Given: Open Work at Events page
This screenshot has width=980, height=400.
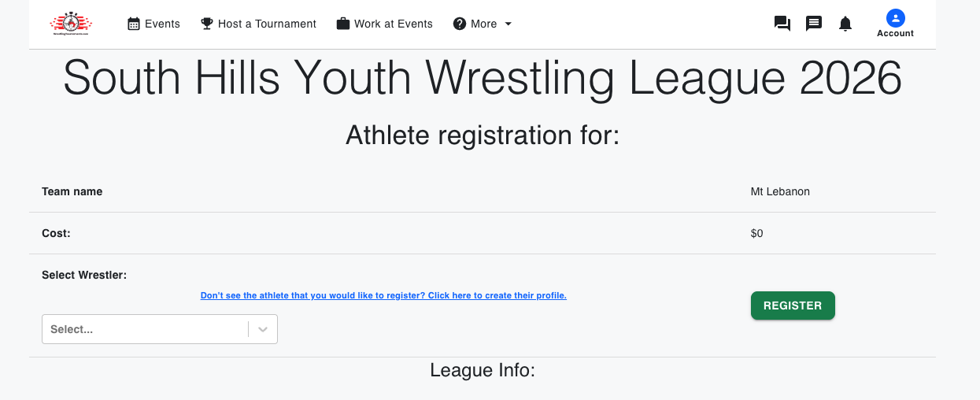Looking at the screenshot, I should click(x=393, y=24).
